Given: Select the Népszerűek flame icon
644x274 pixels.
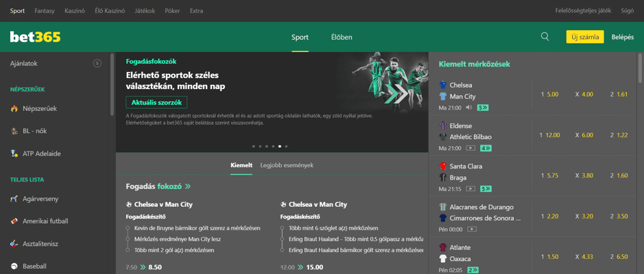Looking at the screenshot, I should [14, 108].
